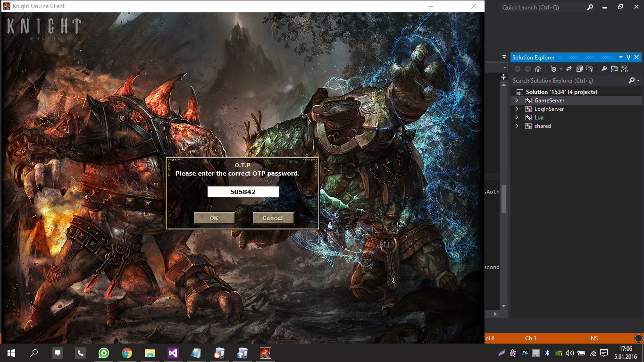Image resolution: width=644 pixels, height=362 pixels.
Task: Click the Solution Explorer search magnifier icon
Action: [x=632, y=81]
